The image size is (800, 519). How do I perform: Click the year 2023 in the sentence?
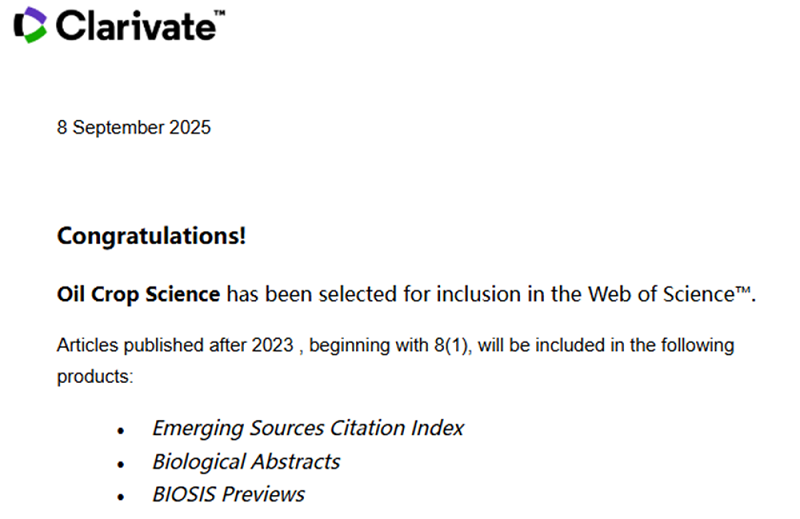[272, 345]
